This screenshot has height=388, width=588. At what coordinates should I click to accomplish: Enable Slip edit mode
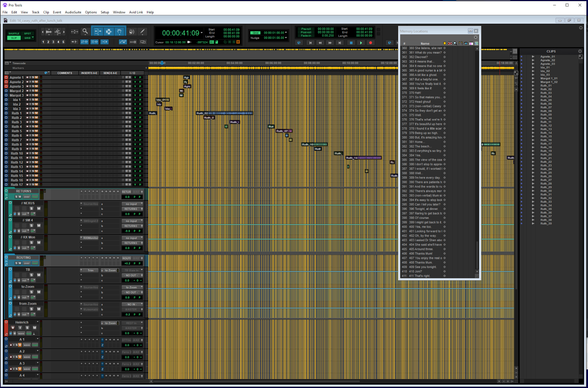[x=14, y=38]
